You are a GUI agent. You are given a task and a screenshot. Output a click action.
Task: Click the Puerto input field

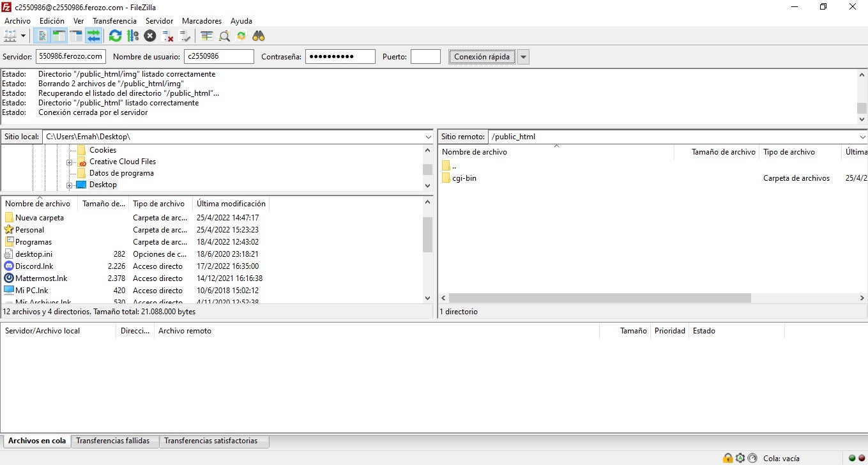(x=425, y=57)
